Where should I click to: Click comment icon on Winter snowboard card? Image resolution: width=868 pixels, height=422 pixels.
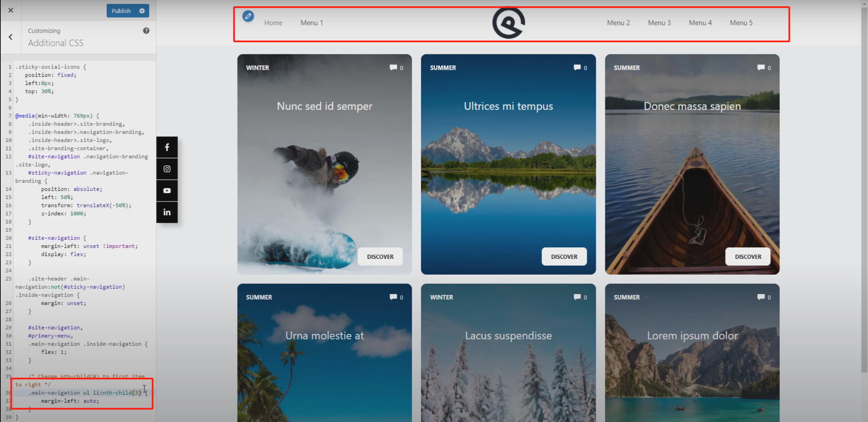[x=393, y=67]
